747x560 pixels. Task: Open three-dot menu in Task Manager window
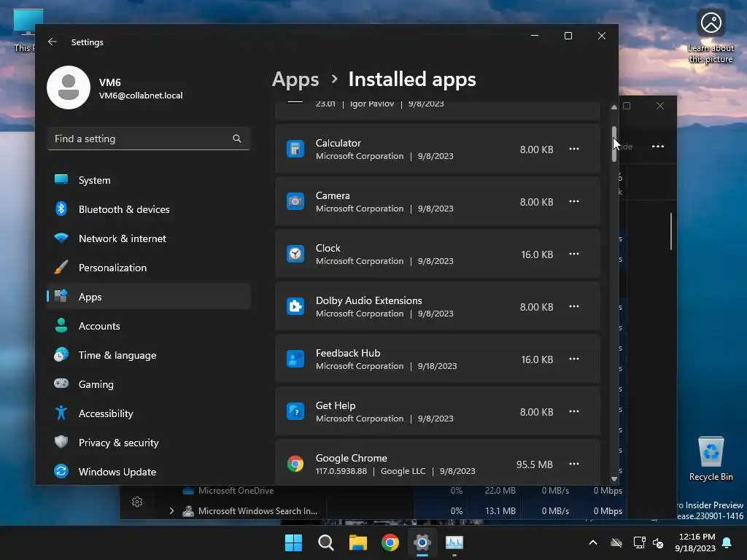[x=658, y=146]
